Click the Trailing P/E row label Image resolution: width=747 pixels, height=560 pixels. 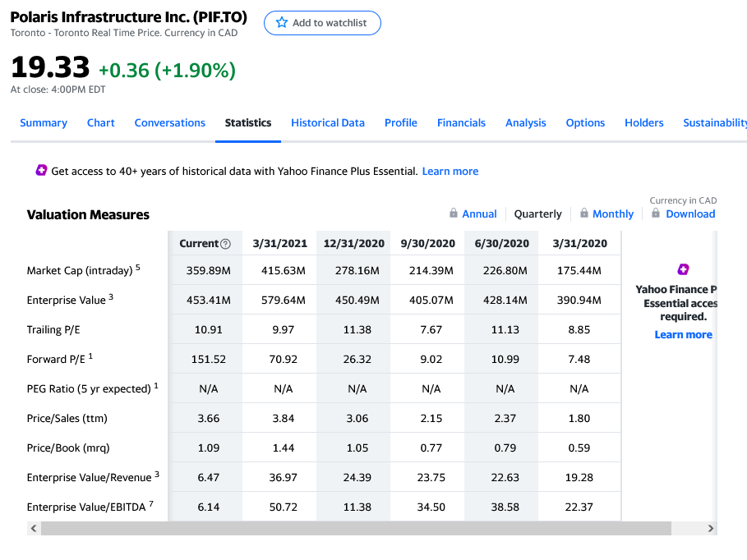53,329
